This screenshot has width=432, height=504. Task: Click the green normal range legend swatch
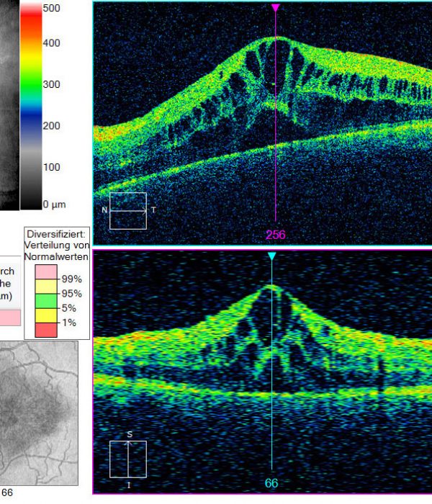coord(46,301)
